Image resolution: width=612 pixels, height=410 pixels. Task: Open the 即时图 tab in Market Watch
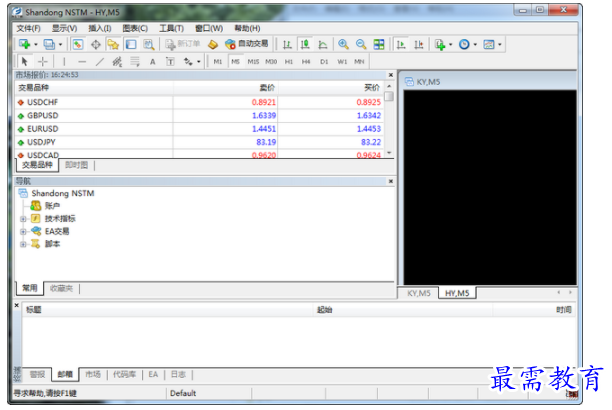point(77,165)
